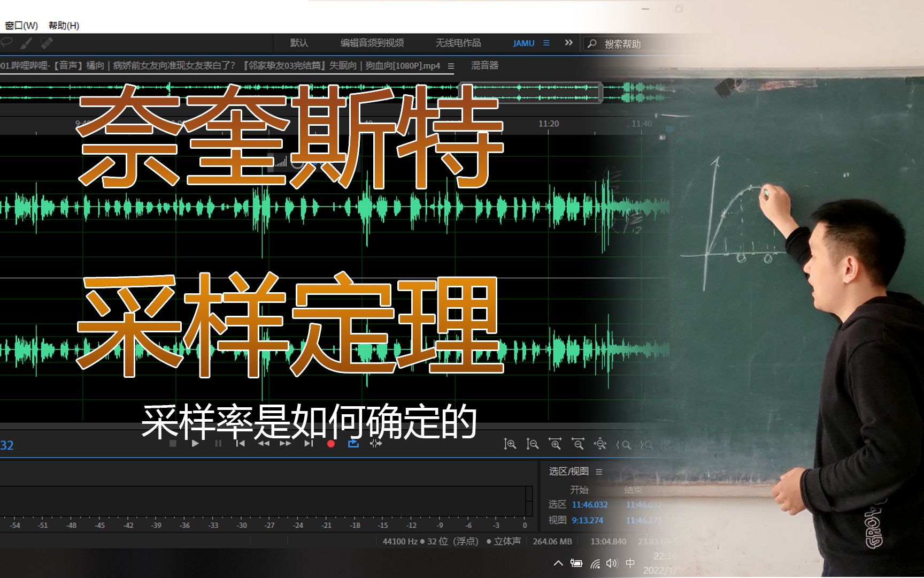924x578 pixels.
Task: Zoom in time icon
Action: [555, 444]
